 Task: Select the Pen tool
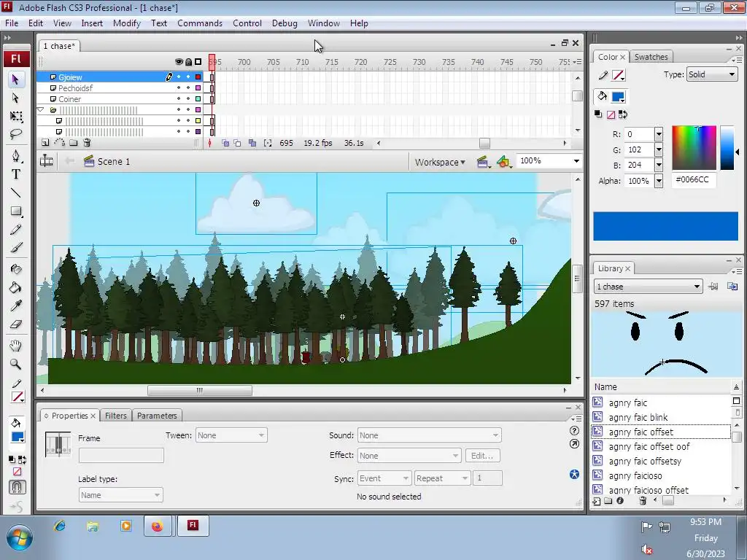coord(16,156)
